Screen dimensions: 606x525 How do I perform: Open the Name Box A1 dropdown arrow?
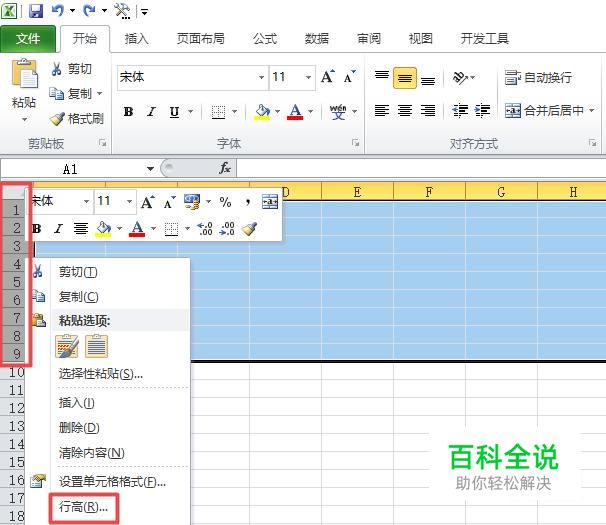click(150, 169)
